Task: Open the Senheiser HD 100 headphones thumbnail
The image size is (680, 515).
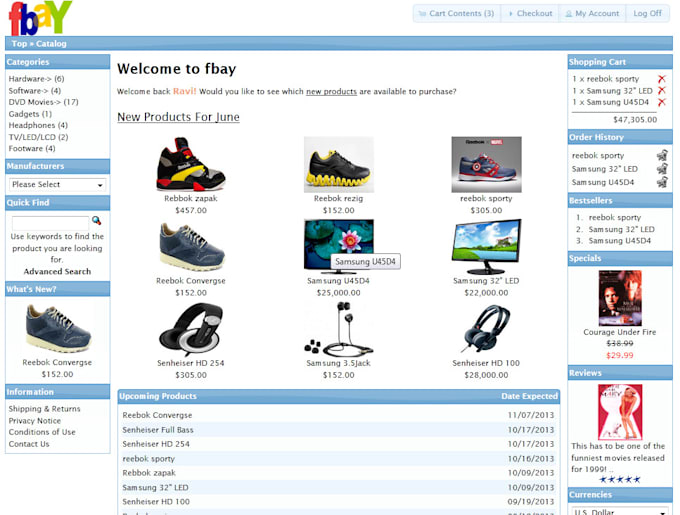Action: tap(486, 329)
